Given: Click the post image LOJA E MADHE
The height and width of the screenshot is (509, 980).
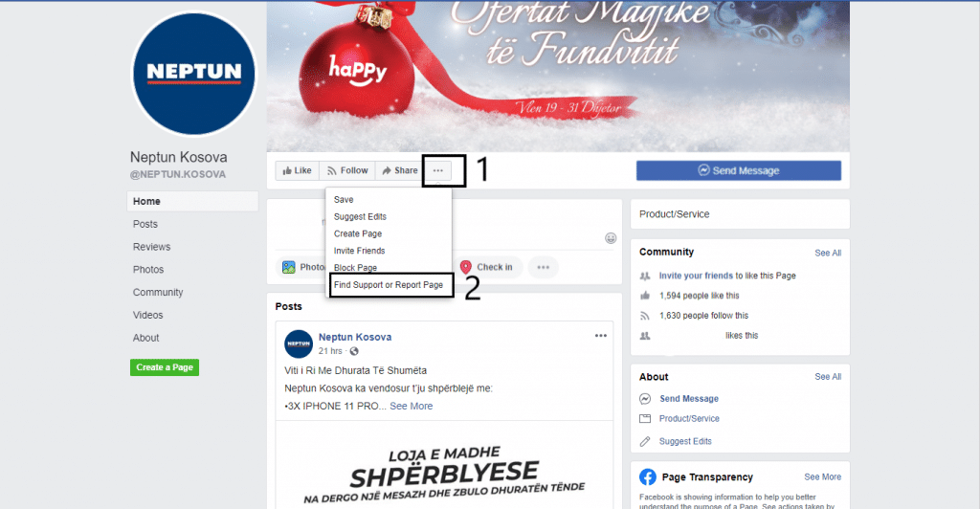Looking at the screenshot, I should click(444, 465).
